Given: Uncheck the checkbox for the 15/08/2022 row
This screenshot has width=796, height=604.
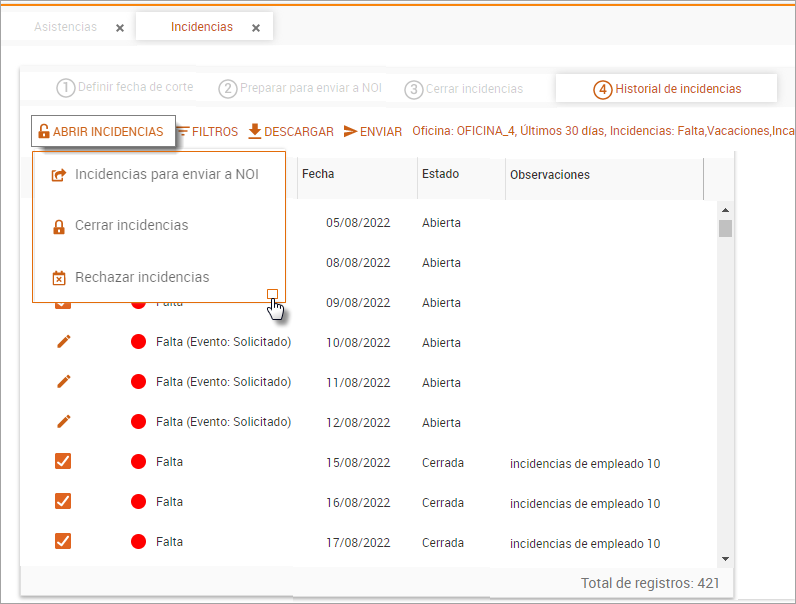Looking at the screenshot, I should (x=63, y=462).
